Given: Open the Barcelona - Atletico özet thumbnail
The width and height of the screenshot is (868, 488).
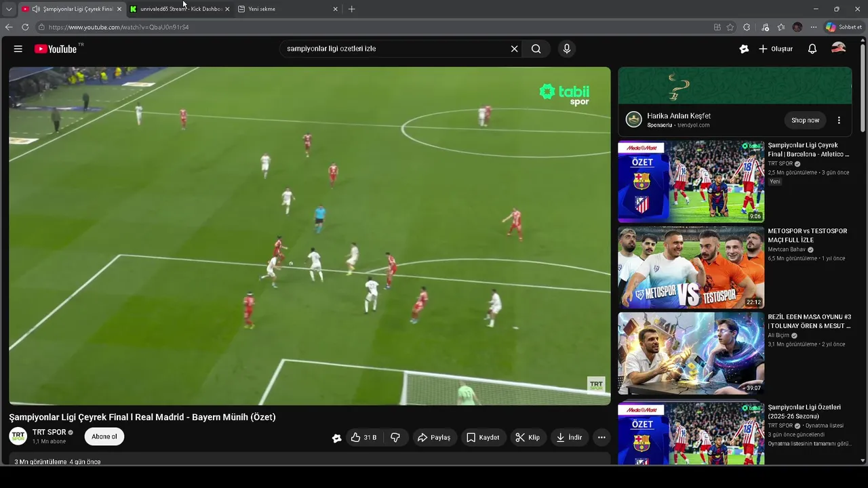Looking at the screenshot, I should pyautogui.click(x=691, y=182).
